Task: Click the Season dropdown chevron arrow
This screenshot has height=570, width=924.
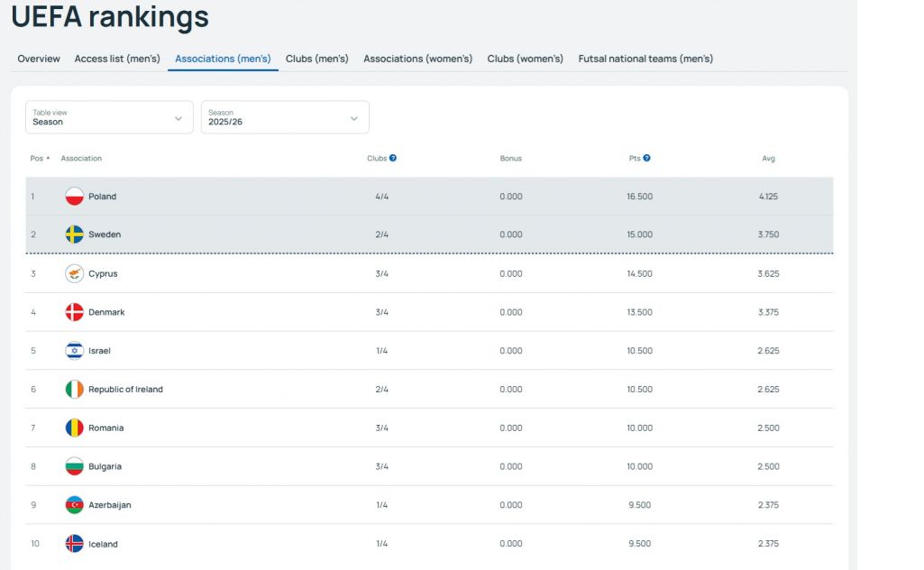Action: [x=354, y=118]
